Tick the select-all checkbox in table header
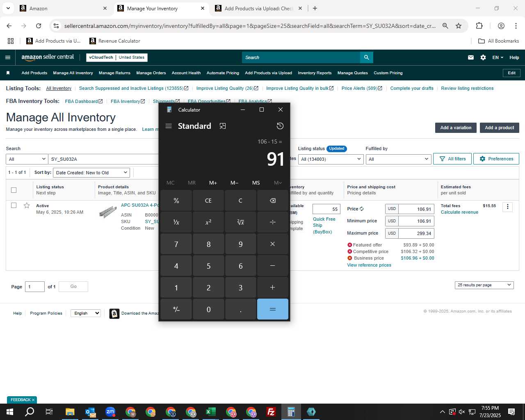This screenshot has height=420, width=525. click(x=14, y=190)
